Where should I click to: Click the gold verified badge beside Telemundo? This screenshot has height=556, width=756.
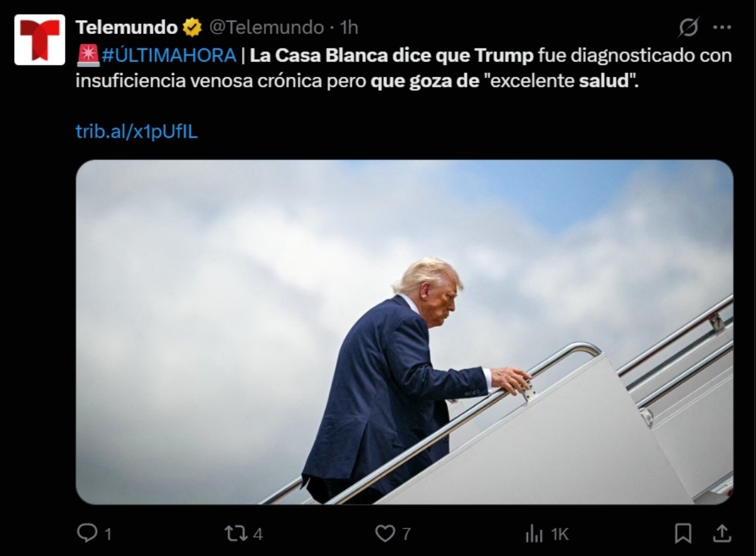pos(192,27)
